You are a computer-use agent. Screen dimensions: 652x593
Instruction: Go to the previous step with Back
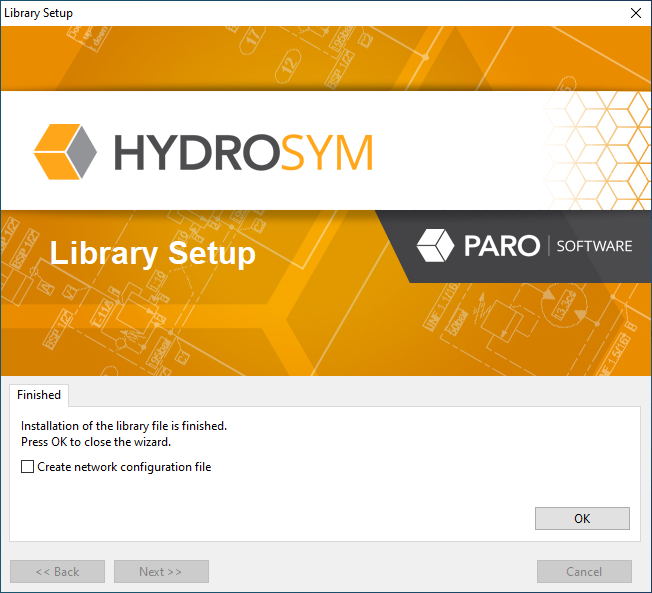[57, 571]
